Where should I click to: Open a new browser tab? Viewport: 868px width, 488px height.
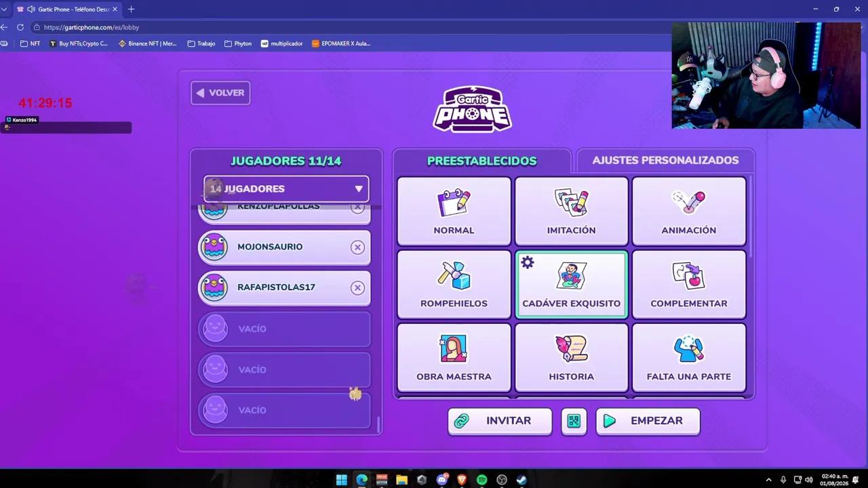131,9
